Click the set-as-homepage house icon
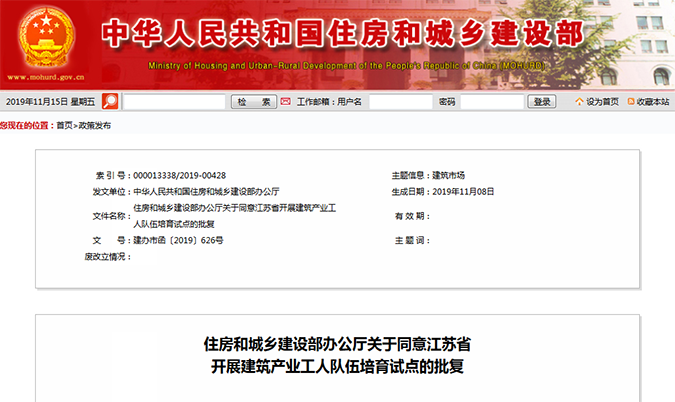The width and height of the screenshot is (675, 402). click(579, 102)
